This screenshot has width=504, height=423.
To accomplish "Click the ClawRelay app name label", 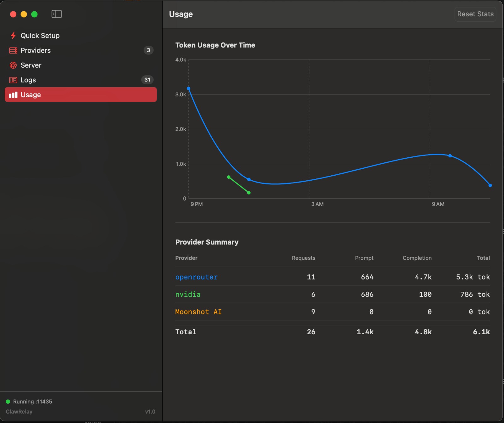I will click(x=19, y=412).
